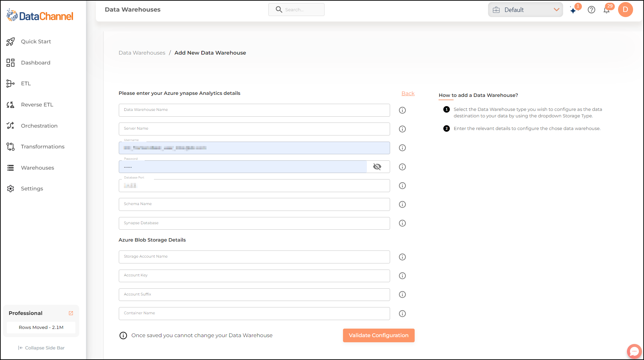This screenshot has width=644, height=360.
Task: Select the Reverse ETL icon
Action: [x=11, y=105]
